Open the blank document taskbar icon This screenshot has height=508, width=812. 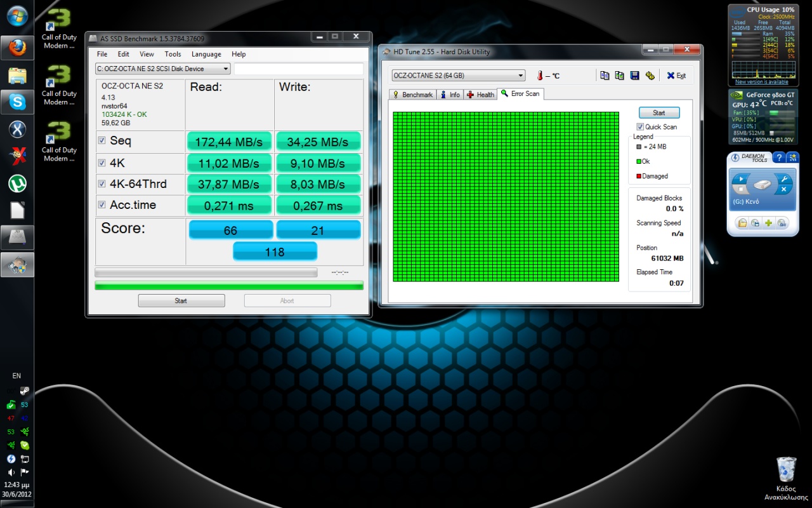17,210
